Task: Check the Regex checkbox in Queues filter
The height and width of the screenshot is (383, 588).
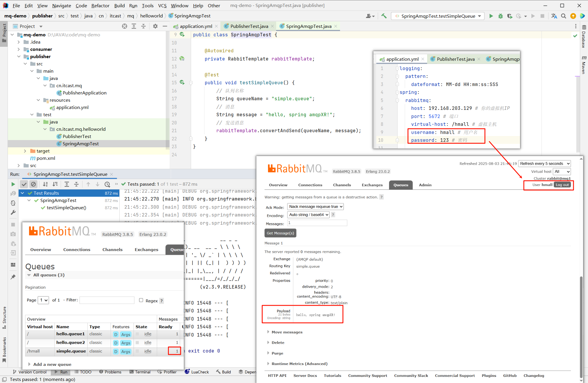Action: point(141,300)
